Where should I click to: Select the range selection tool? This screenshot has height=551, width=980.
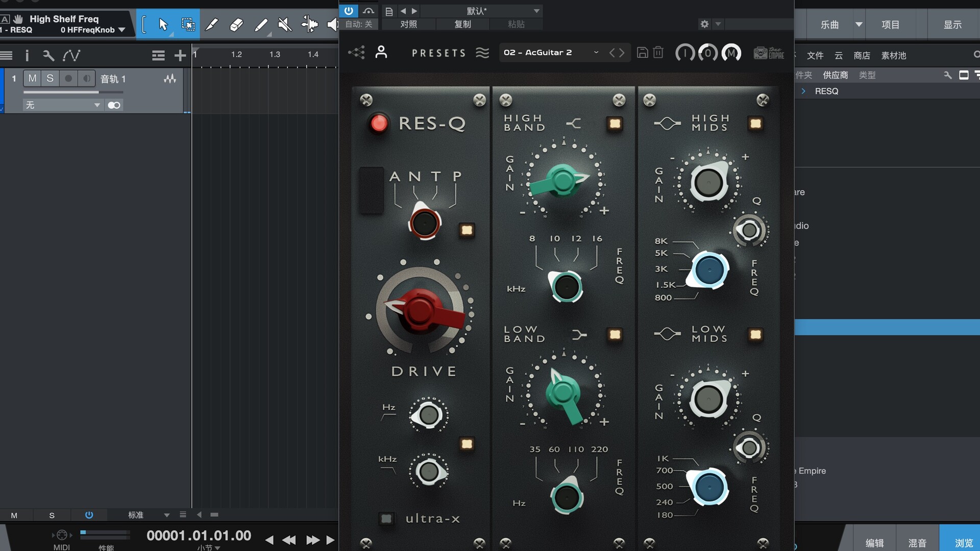coord(187,24)
